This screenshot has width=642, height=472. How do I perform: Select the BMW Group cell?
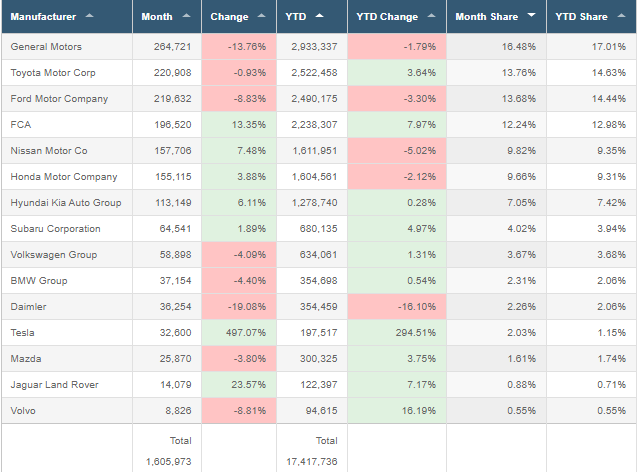pyautogui.click(x=67, y=281)
